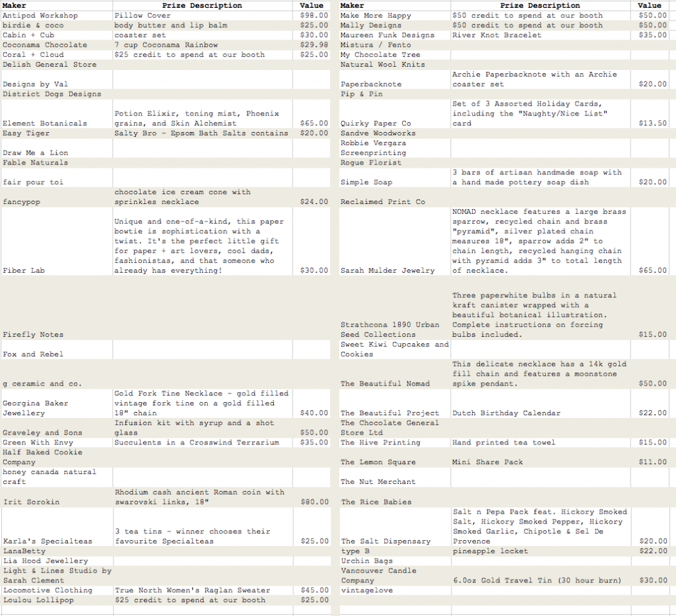This screenshot has width=676, height=616.
Task: Select the 'Sarah Mulder Jewelry' cell
Action: click(x=395, y=242)
